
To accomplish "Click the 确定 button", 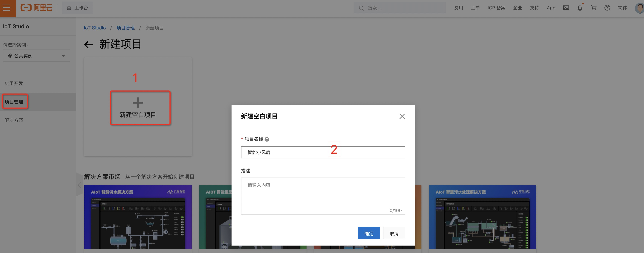I will 369,233.
